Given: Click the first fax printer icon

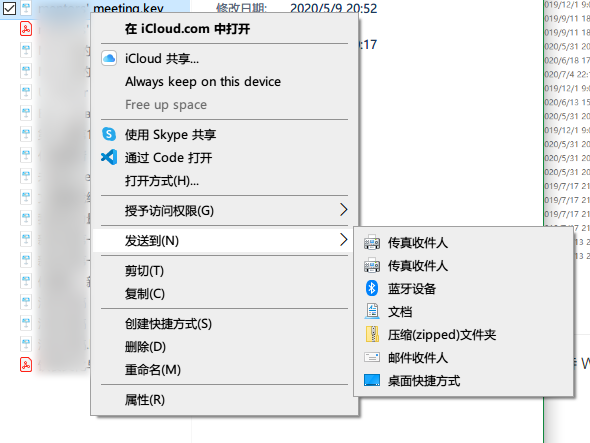Looking at the screenshot, I should pos(372,242).
